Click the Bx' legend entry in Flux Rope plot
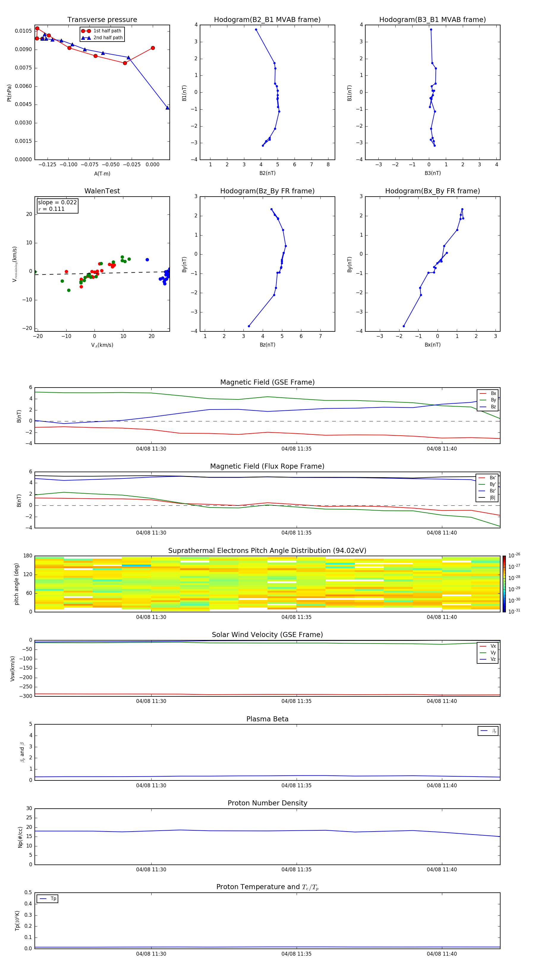Screen dimensions: 535x980 coord(487,478)
